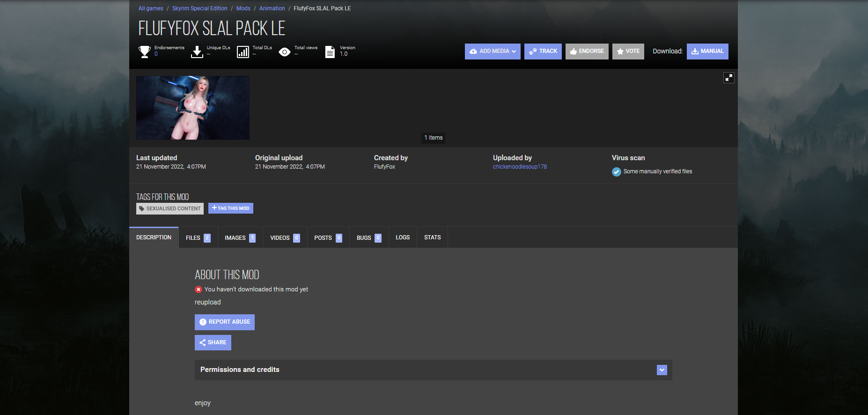Click the 'reupload' description text
This screenshot has width=868, height=415.
[x=208, y=303]
